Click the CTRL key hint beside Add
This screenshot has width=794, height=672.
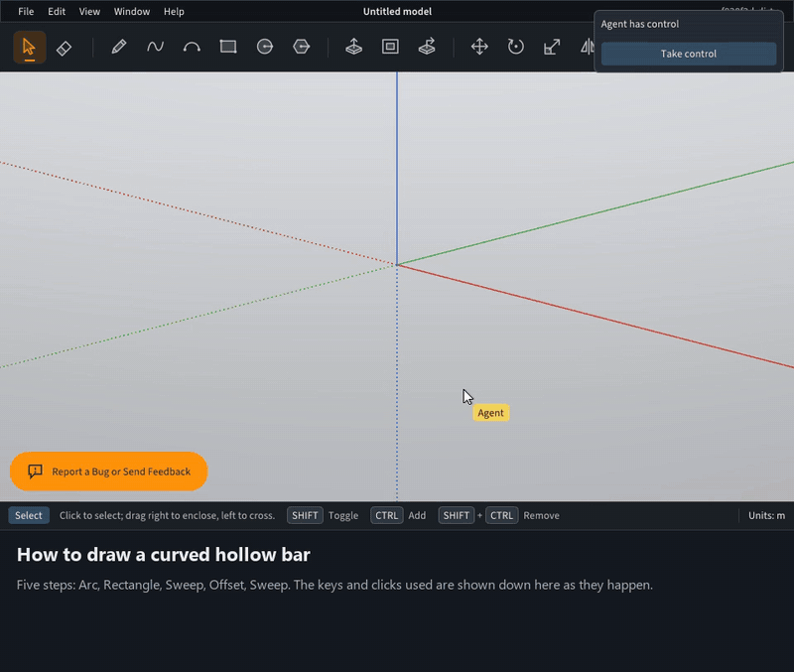pyautogui.click(x=387, y=515)
